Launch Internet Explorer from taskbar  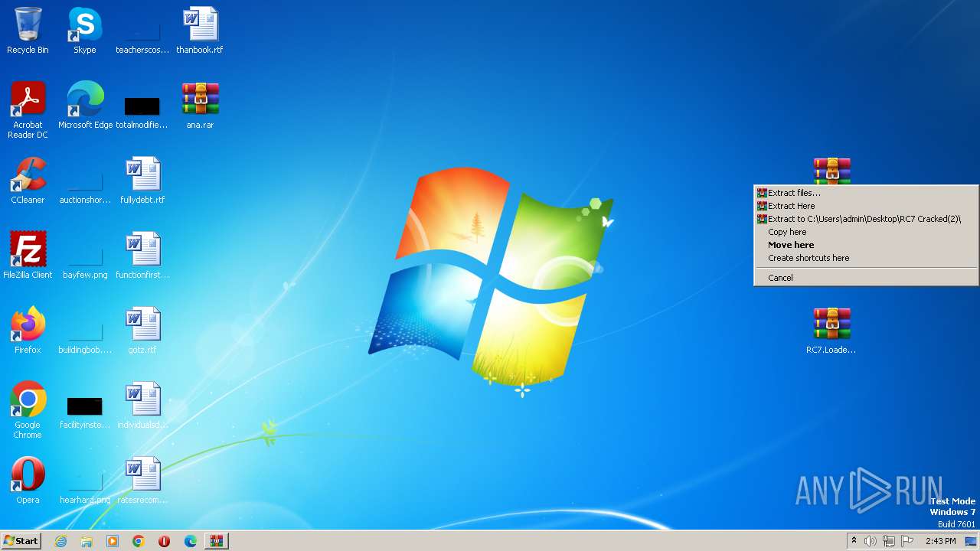[60, 541]
